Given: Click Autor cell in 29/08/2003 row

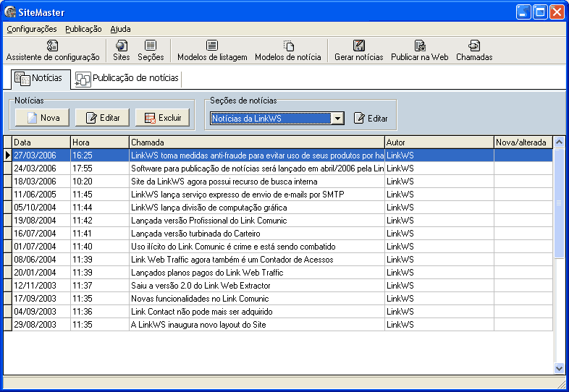Looking at the screenshot, I should tap(439, 325).
